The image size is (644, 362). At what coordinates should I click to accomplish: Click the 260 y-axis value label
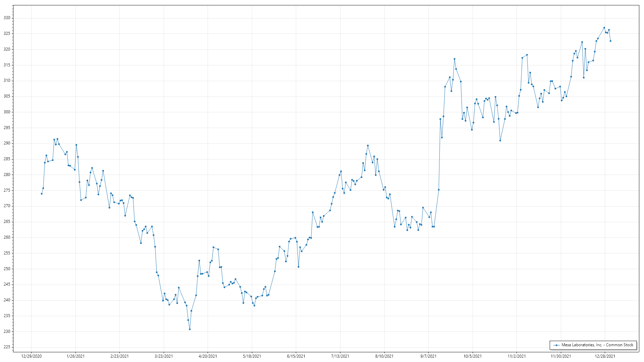pos(7,237)
